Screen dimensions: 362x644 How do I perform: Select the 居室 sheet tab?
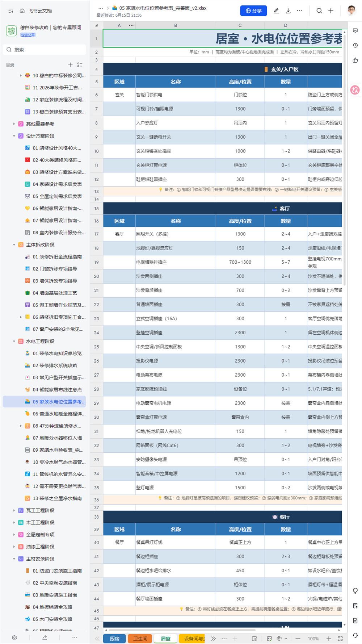click(166, 639)
